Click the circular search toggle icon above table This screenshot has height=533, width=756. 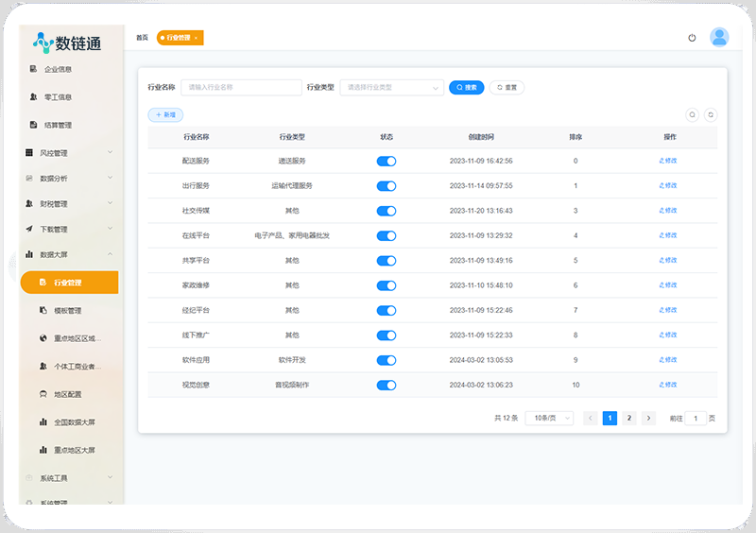(x=692, y=114)
